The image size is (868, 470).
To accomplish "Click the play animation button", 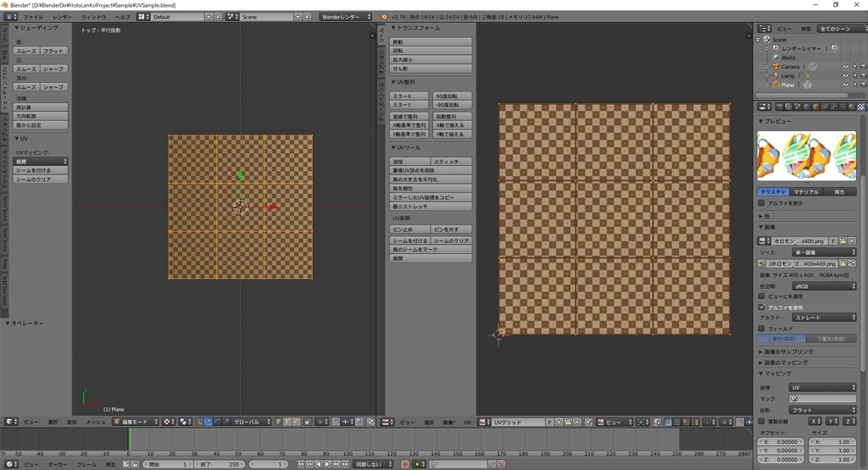I will point(327,464).
